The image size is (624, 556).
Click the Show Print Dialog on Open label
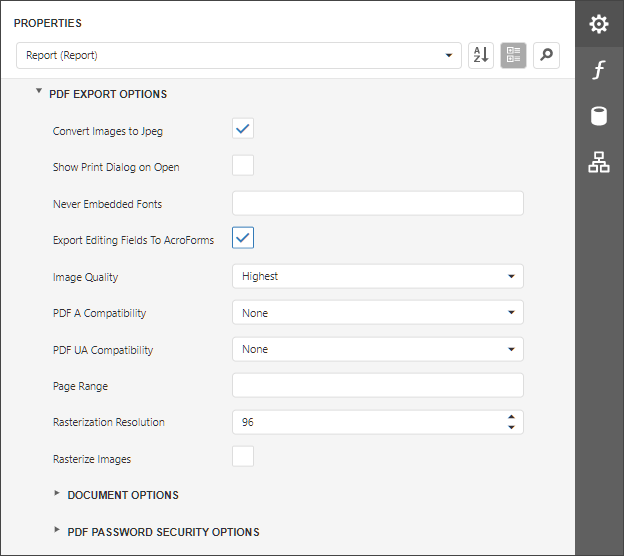pos(116,167)
